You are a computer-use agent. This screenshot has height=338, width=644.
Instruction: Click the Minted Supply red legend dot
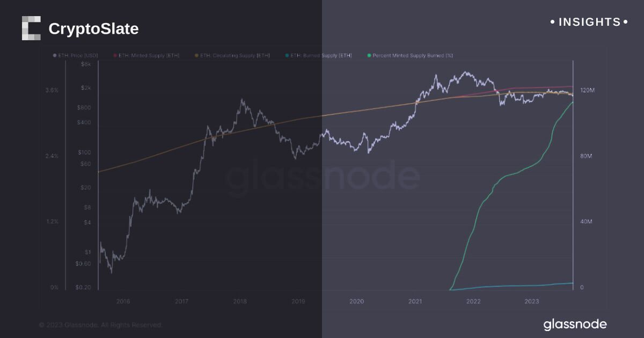115,55
